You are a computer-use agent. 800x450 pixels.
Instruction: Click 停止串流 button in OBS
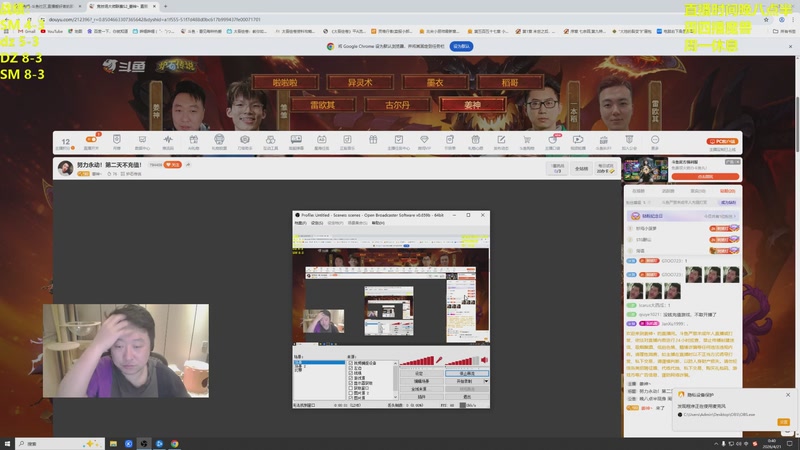tap(467, 373)
